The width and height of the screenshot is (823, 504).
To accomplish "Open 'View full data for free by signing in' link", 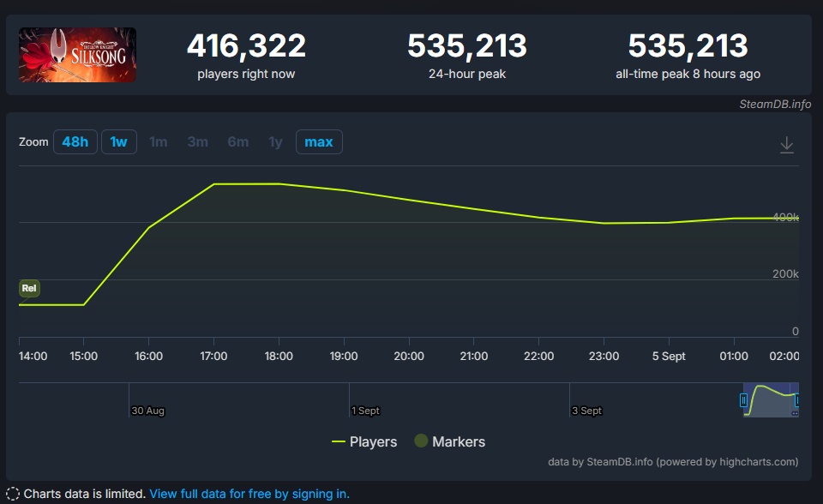I will click(x=249, y=494).
